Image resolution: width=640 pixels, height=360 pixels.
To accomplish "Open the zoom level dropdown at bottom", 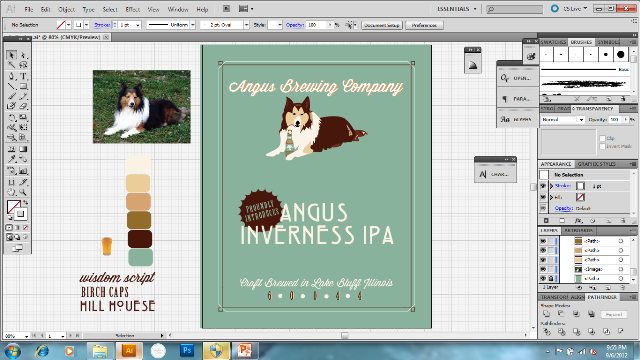I will point(27,336).
